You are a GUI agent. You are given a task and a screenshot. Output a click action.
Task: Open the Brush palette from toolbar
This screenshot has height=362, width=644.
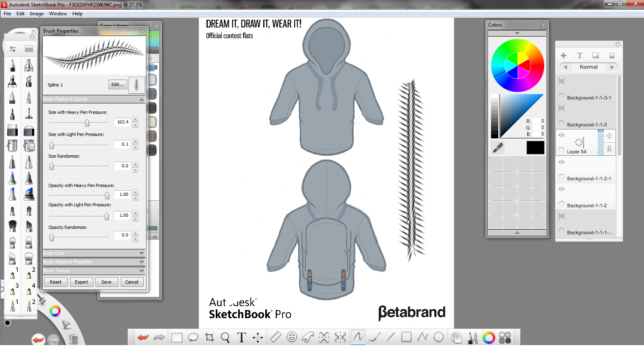click(x=473, y=337)
